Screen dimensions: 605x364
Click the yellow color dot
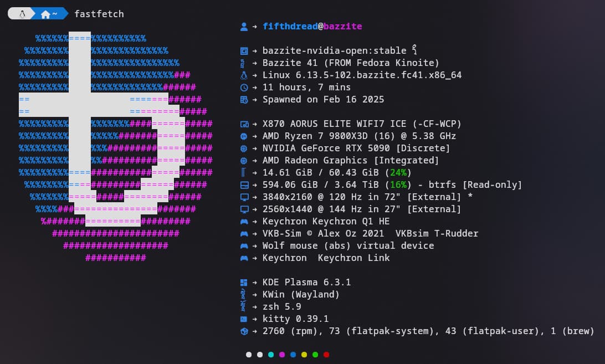pos(304,355)
